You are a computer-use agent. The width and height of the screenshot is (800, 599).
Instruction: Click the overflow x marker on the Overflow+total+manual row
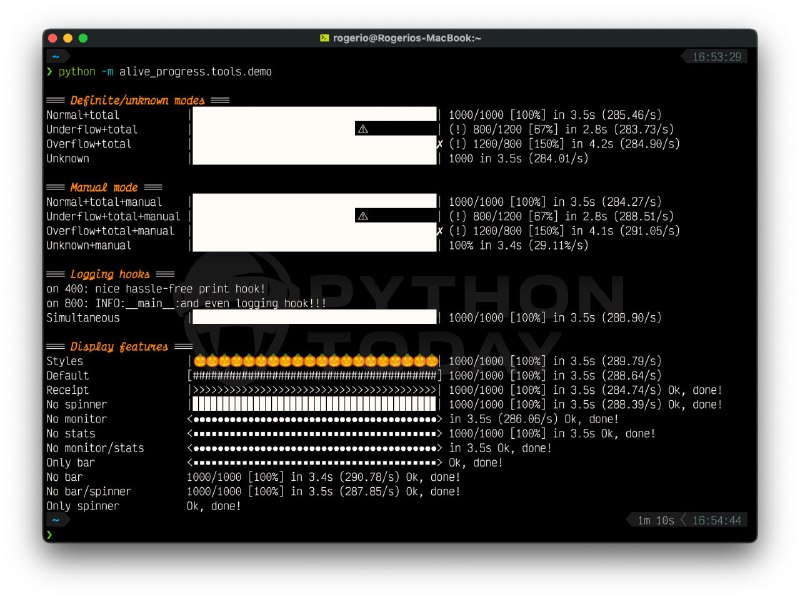coord(440,231)
